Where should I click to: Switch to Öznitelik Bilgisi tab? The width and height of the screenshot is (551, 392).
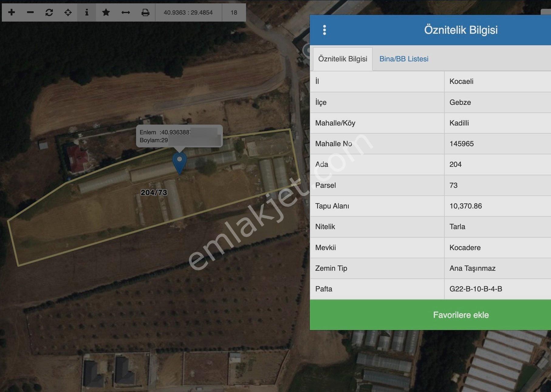click(343, 59)
